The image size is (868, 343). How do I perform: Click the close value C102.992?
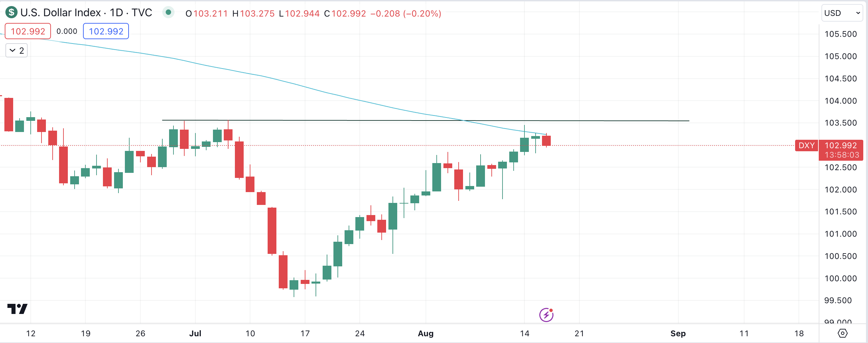coord(345,14)
